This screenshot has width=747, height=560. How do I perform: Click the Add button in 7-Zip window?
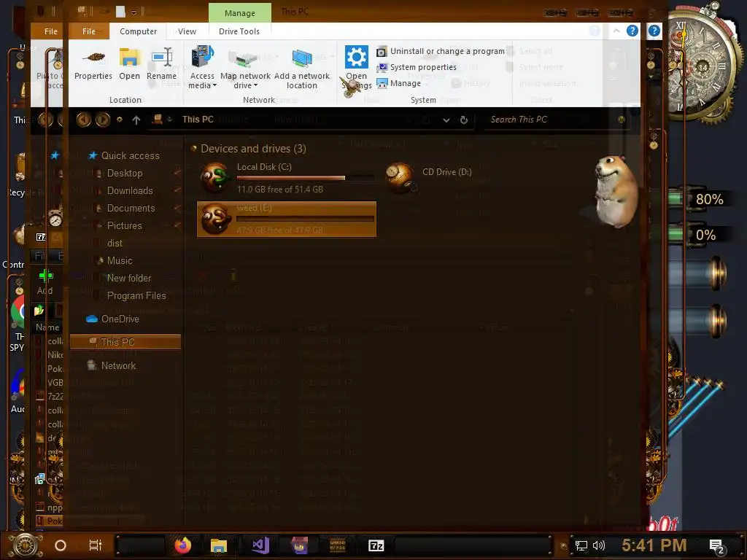coord(45,282)
